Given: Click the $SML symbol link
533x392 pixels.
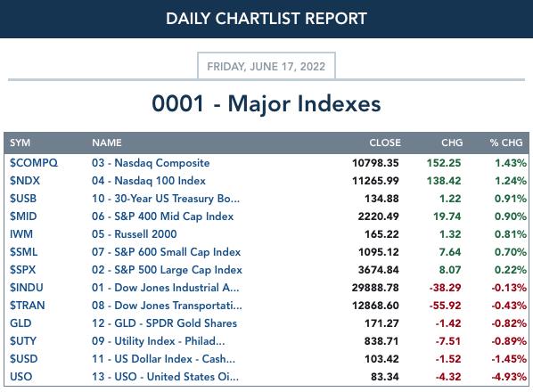Looking at the screenshot, I should [x=23, y=252].
